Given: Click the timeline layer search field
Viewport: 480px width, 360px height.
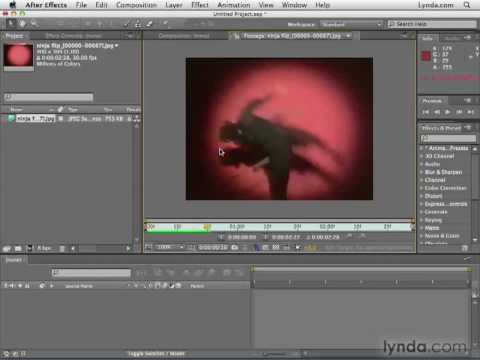Looking at the screenshot, I should 91,273.
